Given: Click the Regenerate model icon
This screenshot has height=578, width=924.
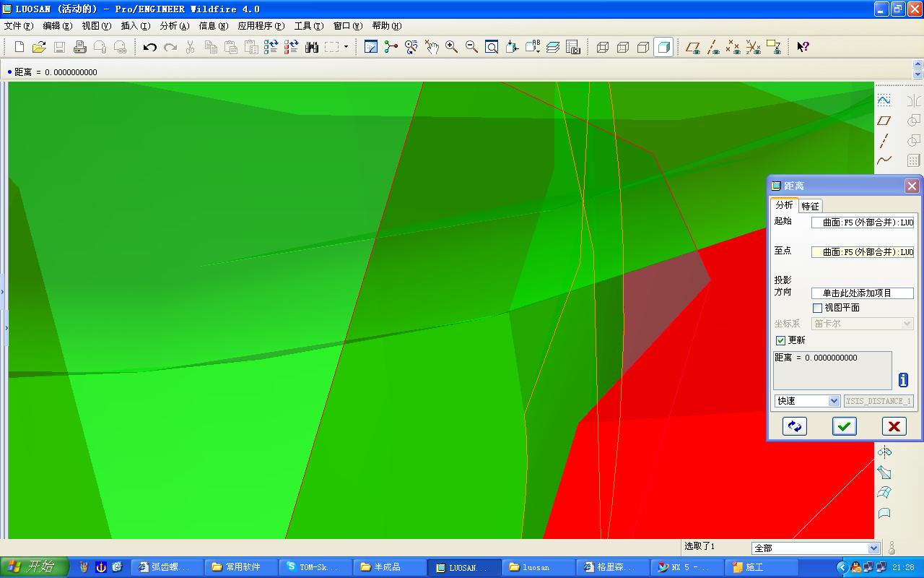Looking at the screenshot, I should tap(271, 47).
